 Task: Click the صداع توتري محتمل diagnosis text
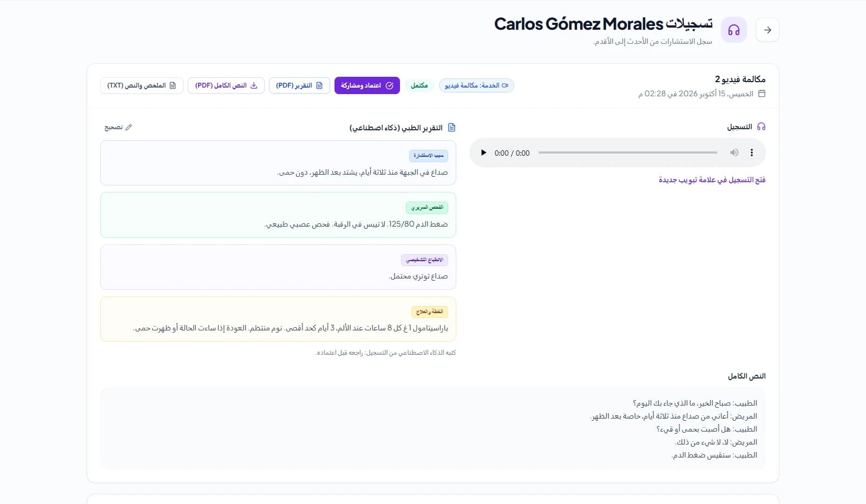pos(418,276)
